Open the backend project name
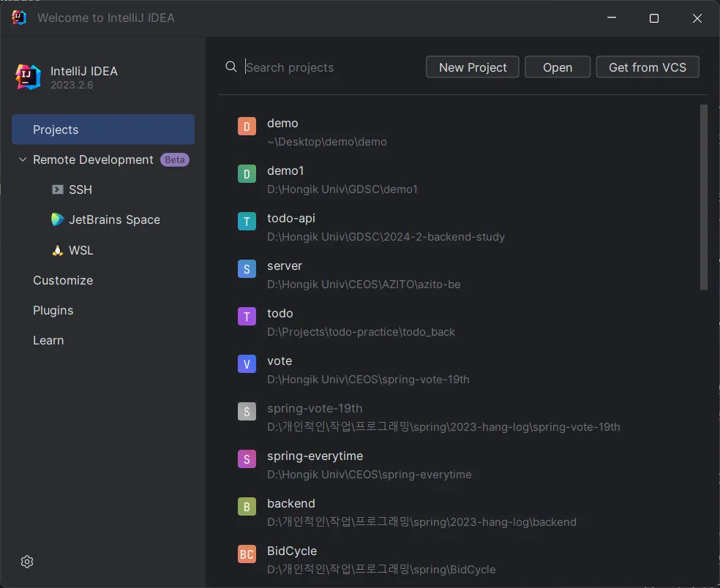Image resolution: width=720 pixels, height=588 pixels. pos(291,503)
